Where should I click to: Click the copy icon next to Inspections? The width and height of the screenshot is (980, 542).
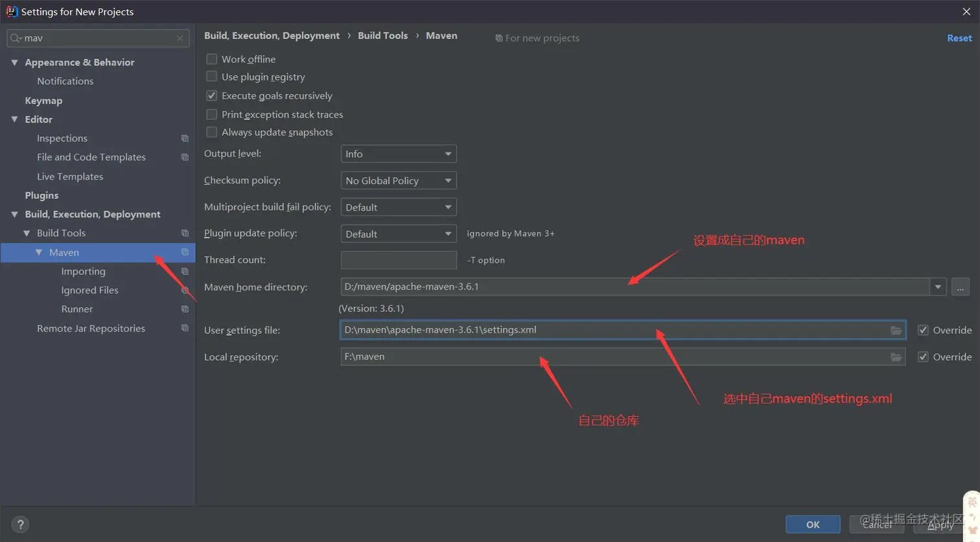(185, 139)
